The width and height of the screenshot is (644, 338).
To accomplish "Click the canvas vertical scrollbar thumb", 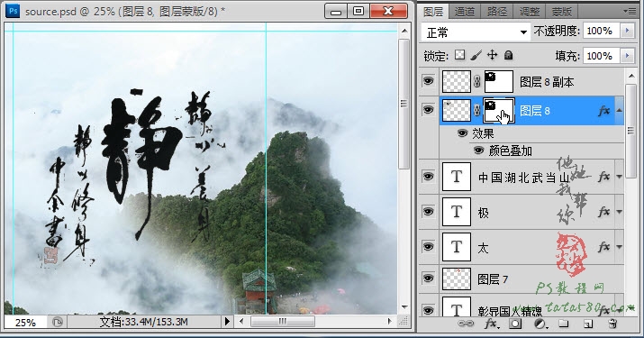I will point(404,104).
